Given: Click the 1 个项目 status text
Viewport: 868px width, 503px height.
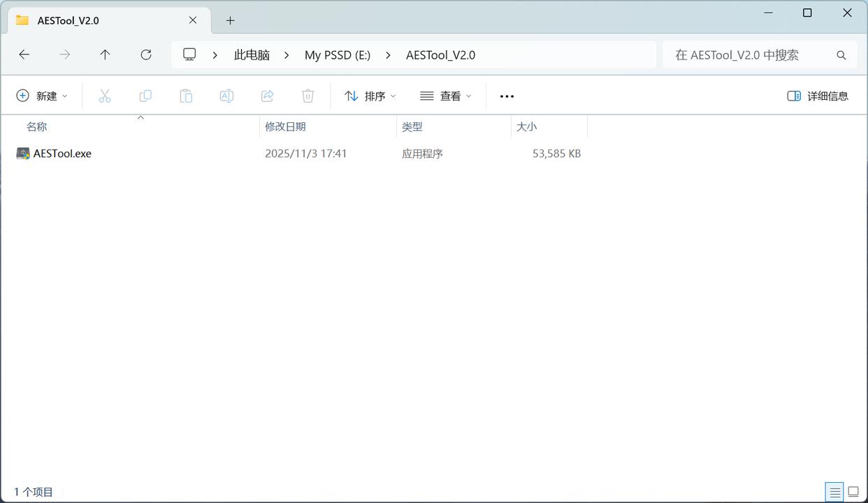Looking at the screenshot, I should click(34, 492).
